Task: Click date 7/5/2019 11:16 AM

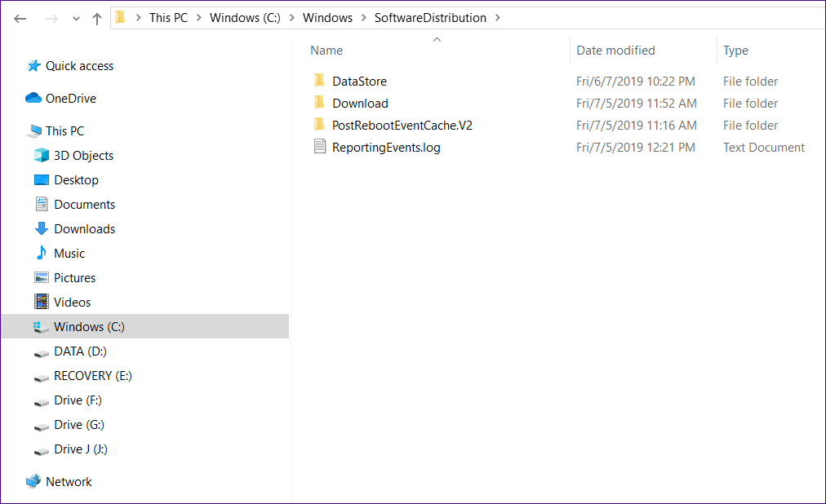Action: [x=637, y=126]
